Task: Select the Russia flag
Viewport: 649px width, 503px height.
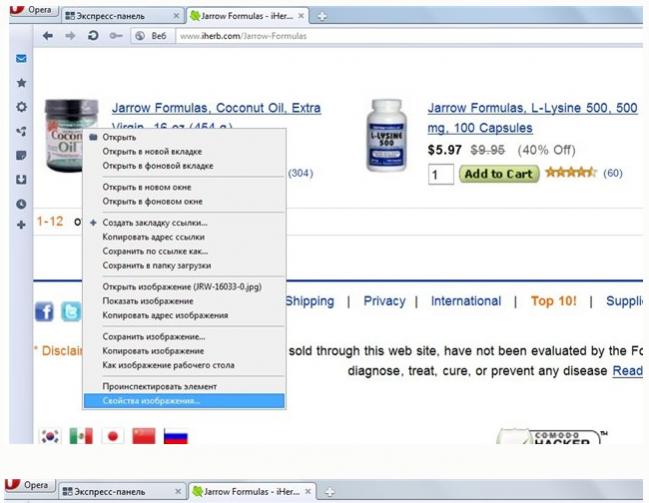Action: (175, 436)
